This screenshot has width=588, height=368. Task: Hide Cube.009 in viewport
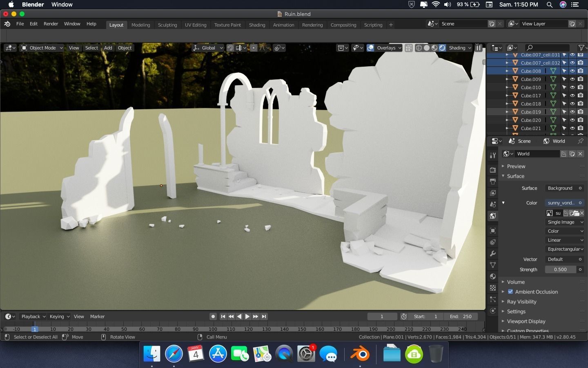(572, 79)
